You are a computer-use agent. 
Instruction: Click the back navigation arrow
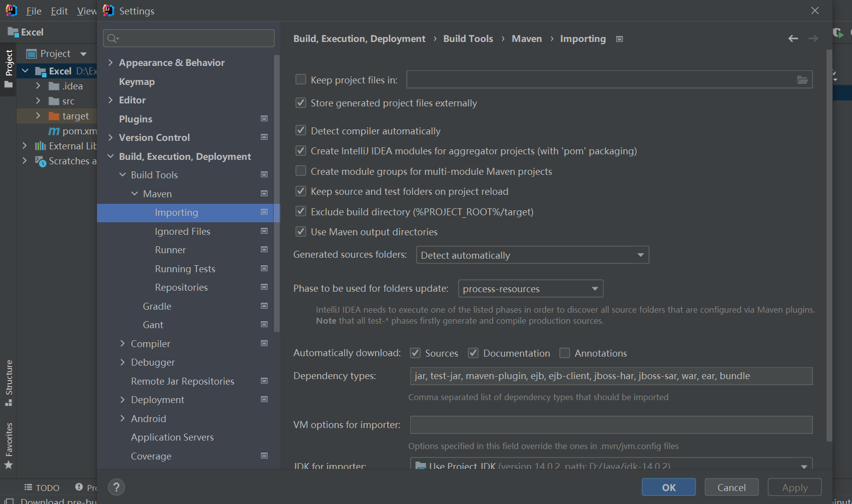793,38
